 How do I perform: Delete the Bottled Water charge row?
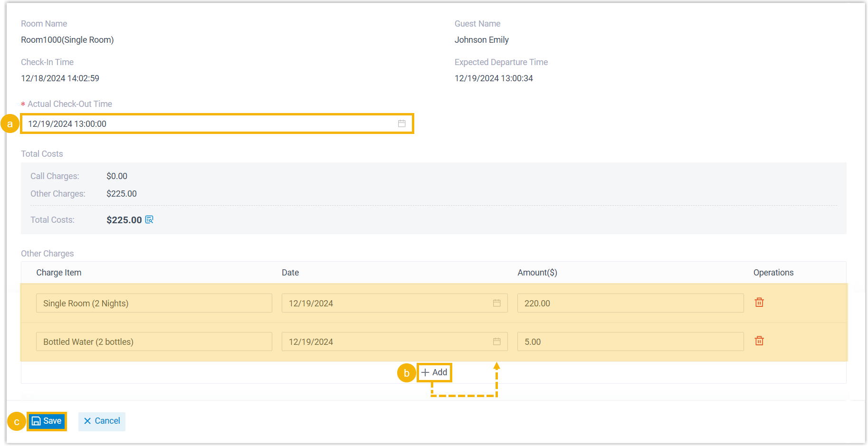point(759,341)
